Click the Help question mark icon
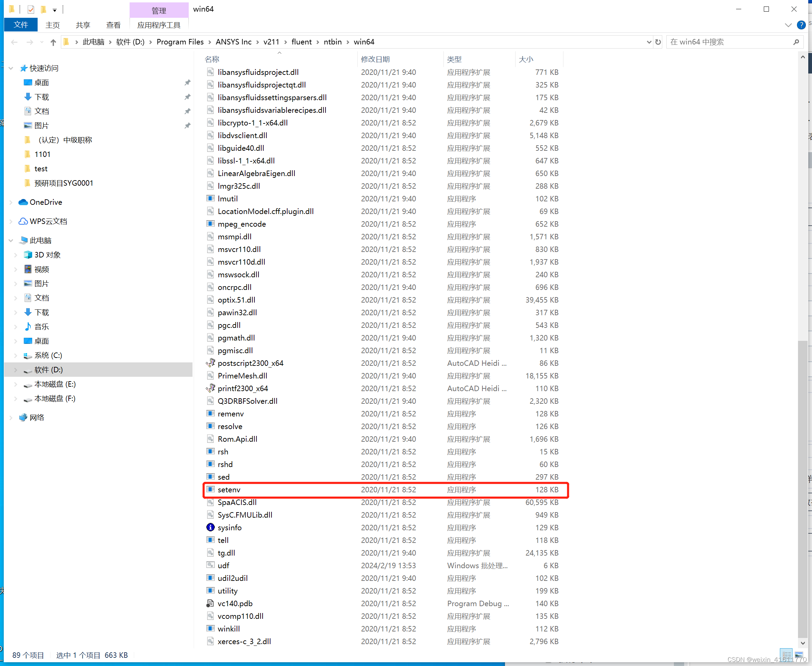812x666 pixels. point(801,25)
